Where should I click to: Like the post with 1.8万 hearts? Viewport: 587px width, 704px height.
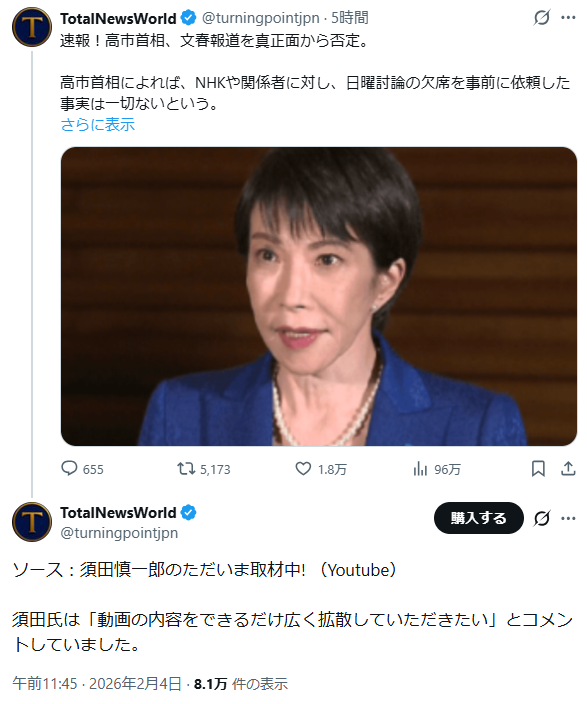click(x=321, y=469)
